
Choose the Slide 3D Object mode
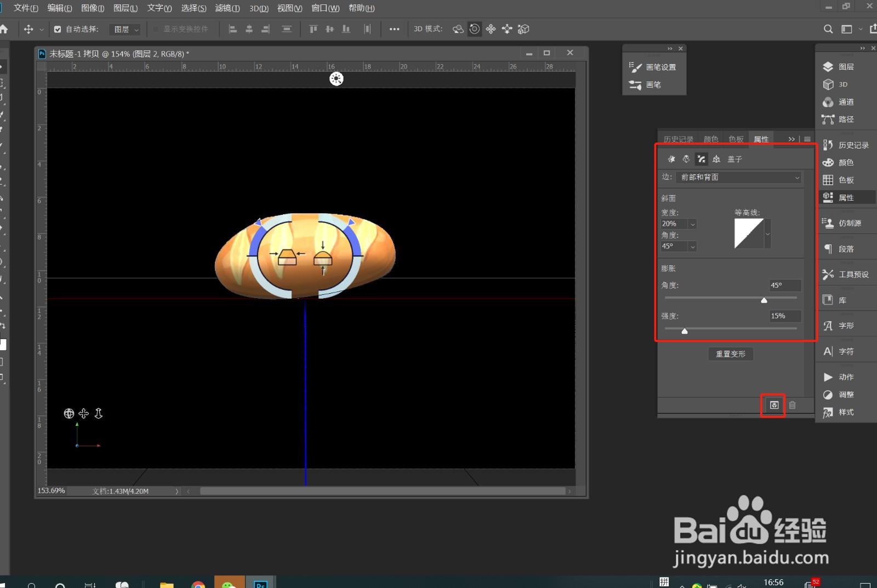pos(507,29)
